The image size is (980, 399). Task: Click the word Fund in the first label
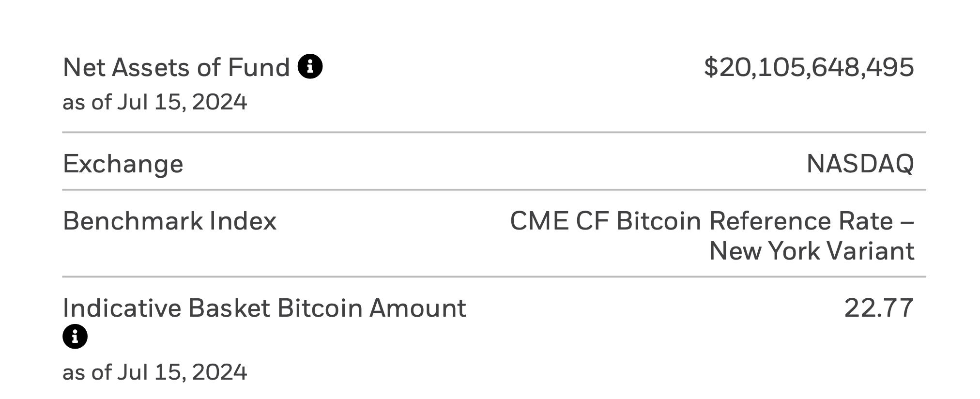coord(259,67)
